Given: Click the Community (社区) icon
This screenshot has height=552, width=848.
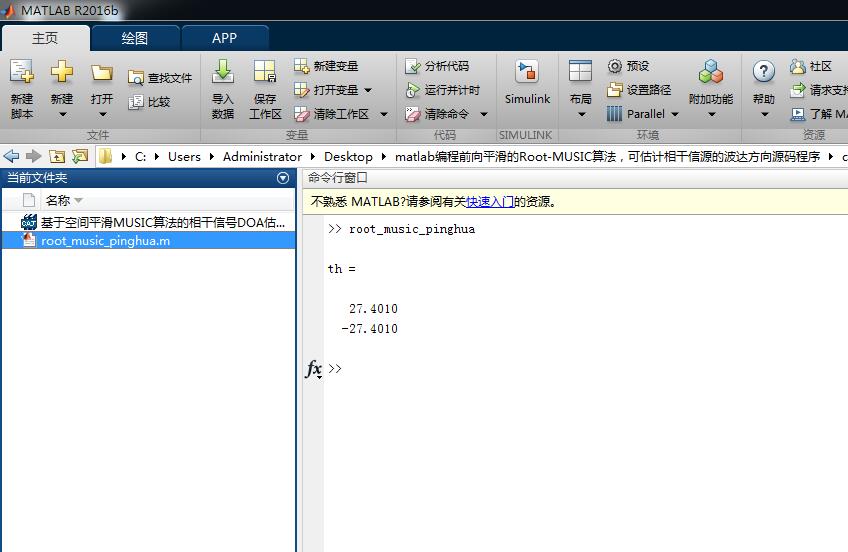Looking at the screenshot, I should (x=798, y=66).
